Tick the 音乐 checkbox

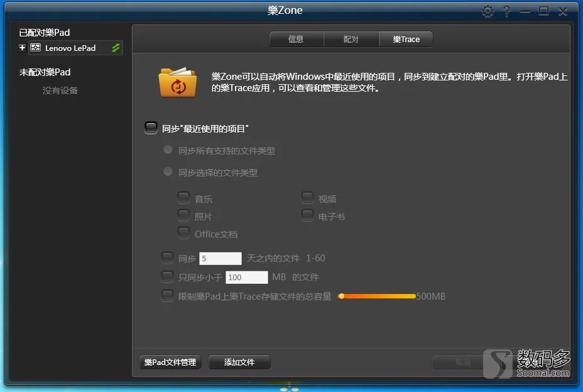pos(183,197)
